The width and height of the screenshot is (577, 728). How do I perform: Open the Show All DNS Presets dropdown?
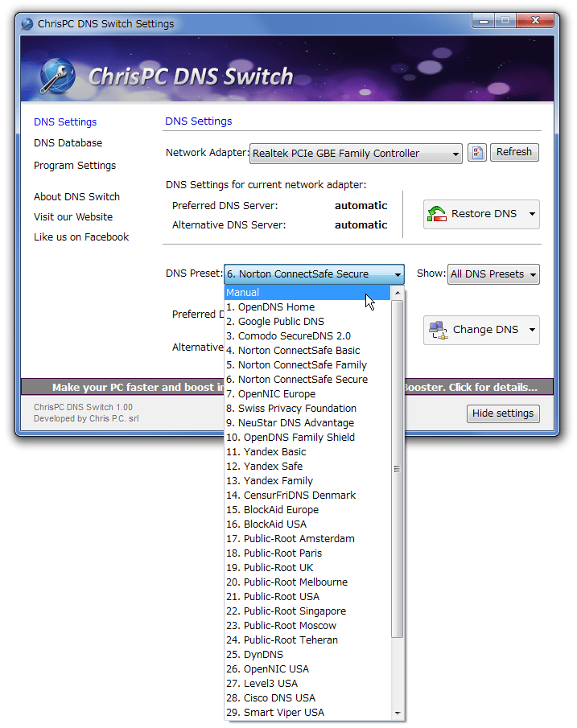point(493,274)
